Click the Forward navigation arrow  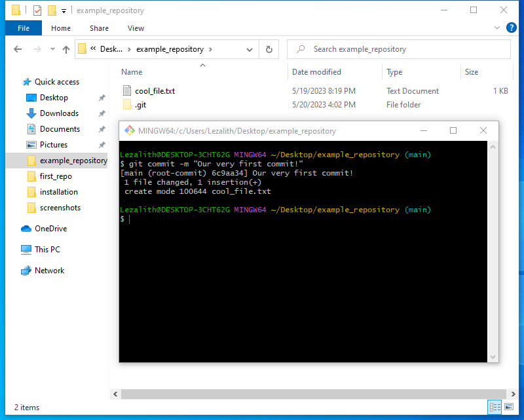[37, 50]
